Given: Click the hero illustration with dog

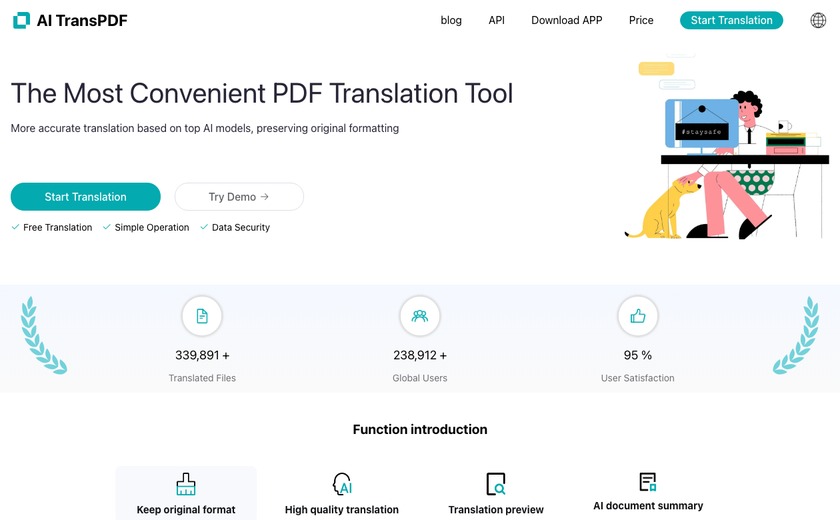Looking at the screenshot, I should 726,146.
